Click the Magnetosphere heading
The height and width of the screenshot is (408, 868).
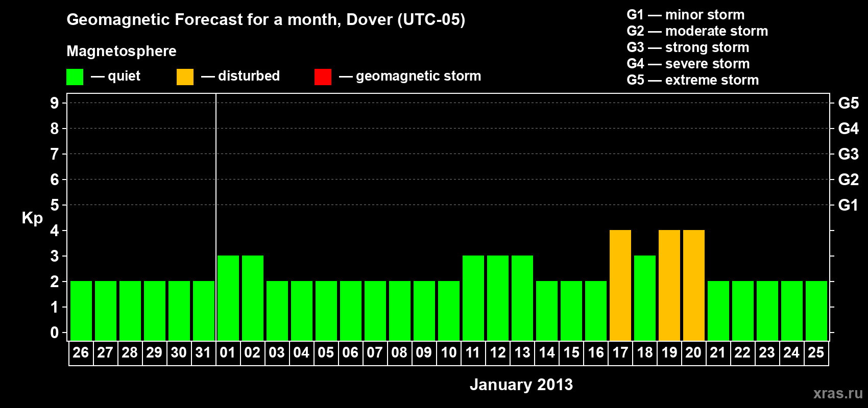122,51
